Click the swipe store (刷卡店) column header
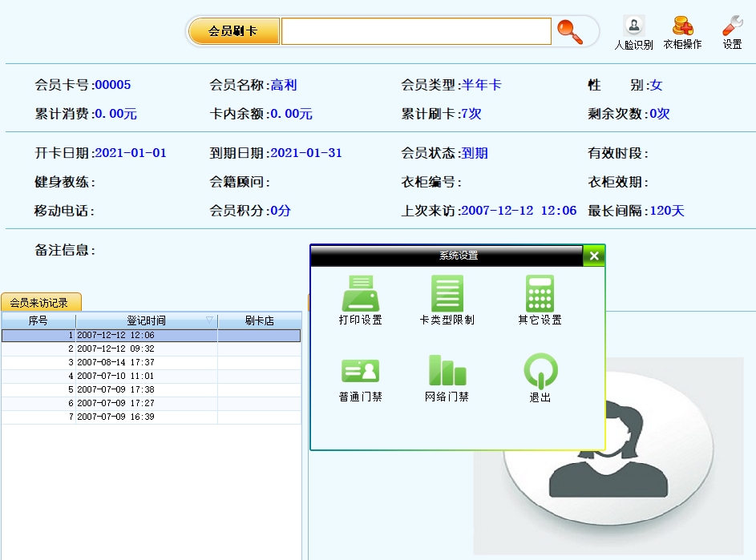 point(259,320)
